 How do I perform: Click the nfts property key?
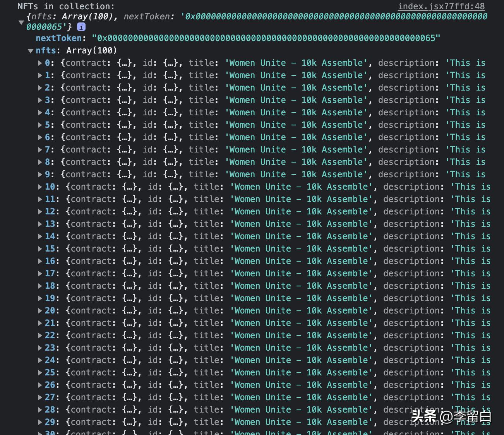click(46, 51)
